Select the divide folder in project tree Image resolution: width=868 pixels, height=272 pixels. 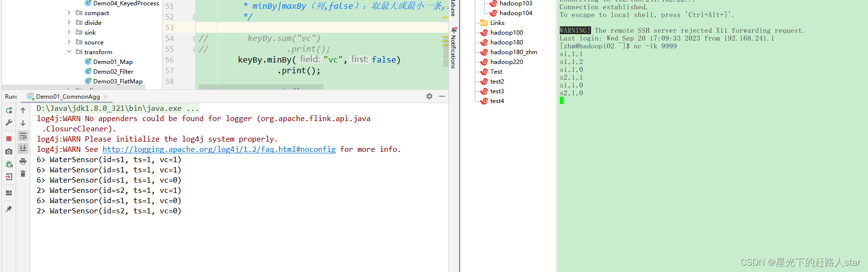(x=93, y=23)
